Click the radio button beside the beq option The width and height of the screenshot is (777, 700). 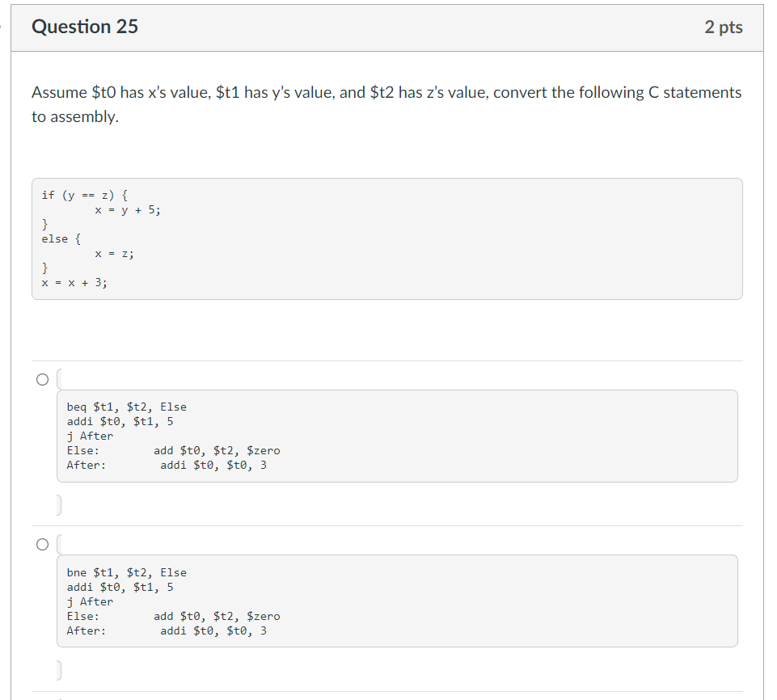pyautogui.click(x=41, y=377)
